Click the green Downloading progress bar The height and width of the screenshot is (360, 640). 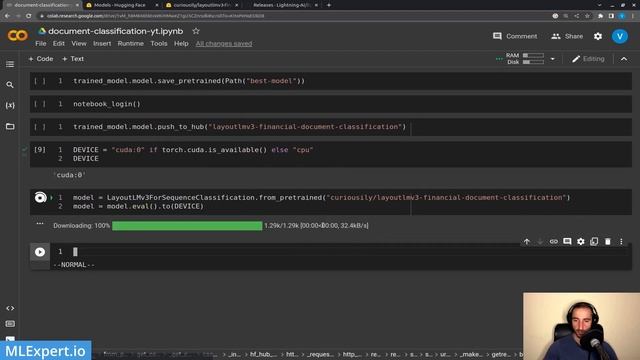pyautogui.click(x=187, y=226)
